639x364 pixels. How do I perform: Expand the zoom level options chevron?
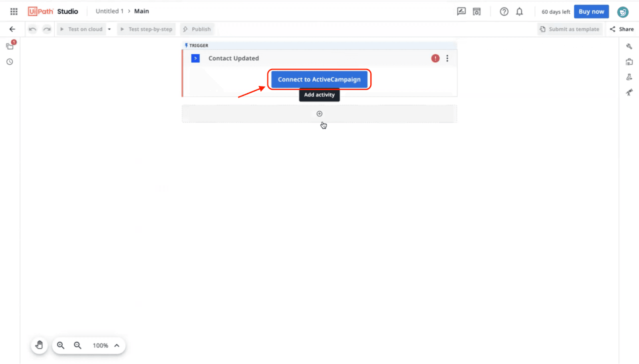(117, 346)
